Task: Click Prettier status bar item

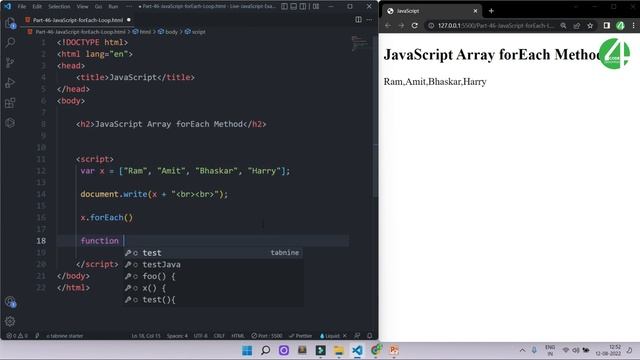Action: click(x=300, y=336)
